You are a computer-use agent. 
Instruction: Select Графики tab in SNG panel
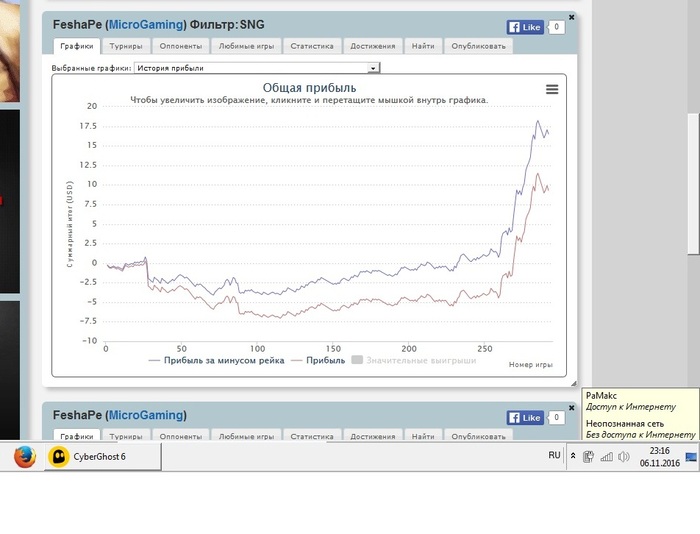pyautogui.click(x=77, y=46)
